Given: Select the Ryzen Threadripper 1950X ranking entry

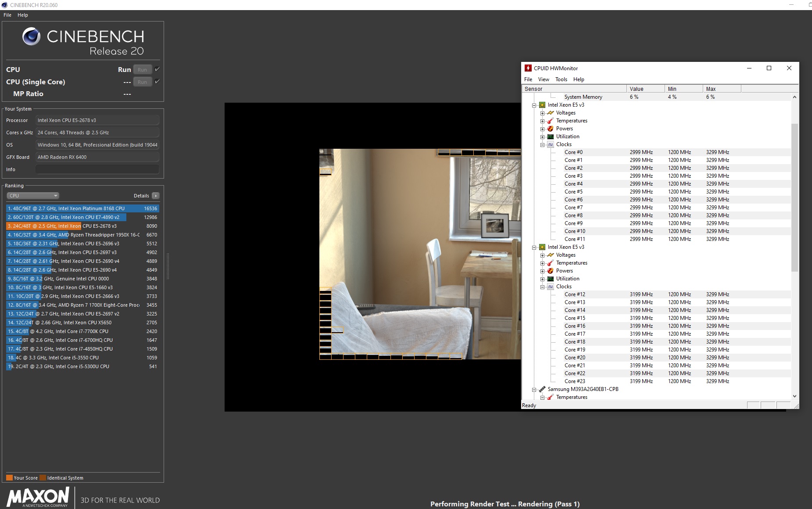Looking at the screenshot, I should tap(82, 235).
